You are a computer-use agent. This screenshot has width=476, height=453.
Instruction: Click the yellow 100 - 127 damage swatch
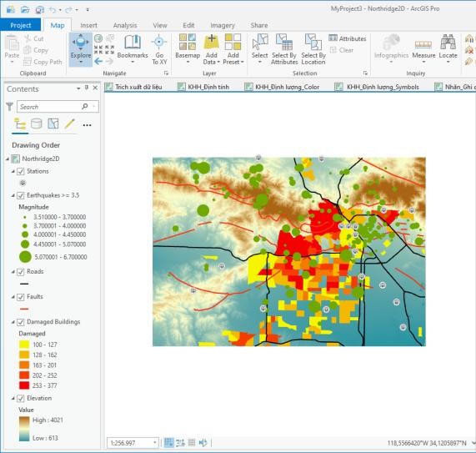(x=24, y=345)
